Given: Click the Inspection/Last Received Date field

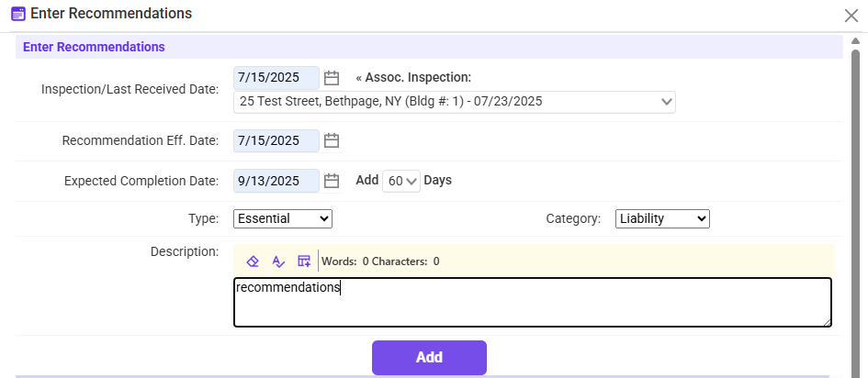Looking at the screenshot, I should (x=276, y=78).
